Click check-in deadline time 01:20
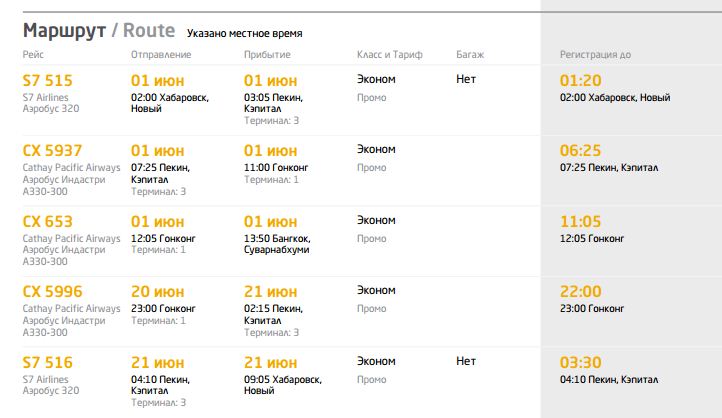 click(x=580, y=80)
